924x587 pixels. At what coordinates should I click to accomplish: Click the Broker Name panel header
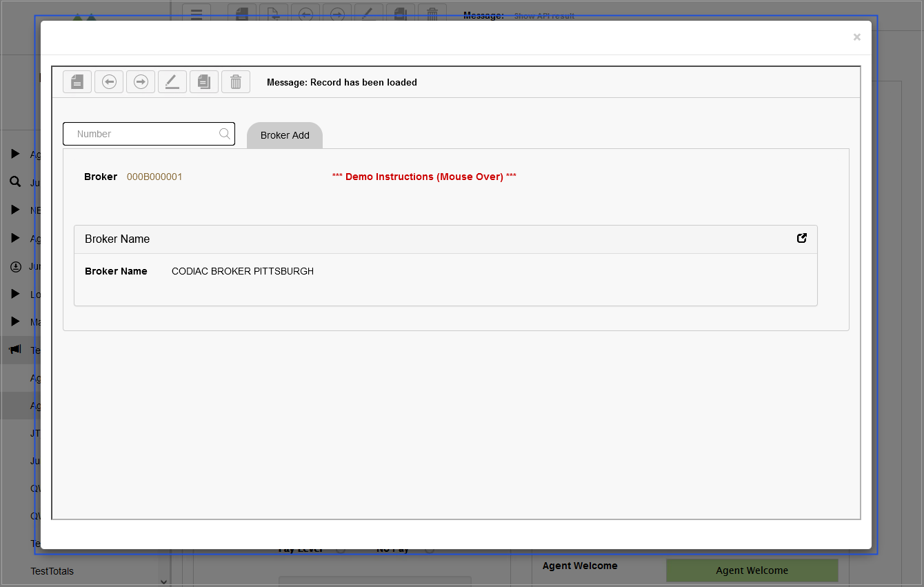click(445, 239)
